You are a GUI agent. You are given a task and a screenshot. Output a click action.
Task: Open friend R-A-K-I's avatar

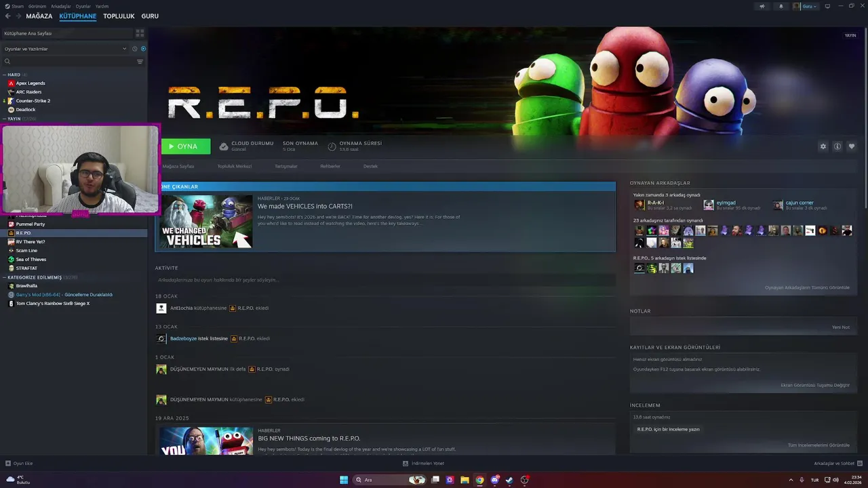click(x=639, y=205)
